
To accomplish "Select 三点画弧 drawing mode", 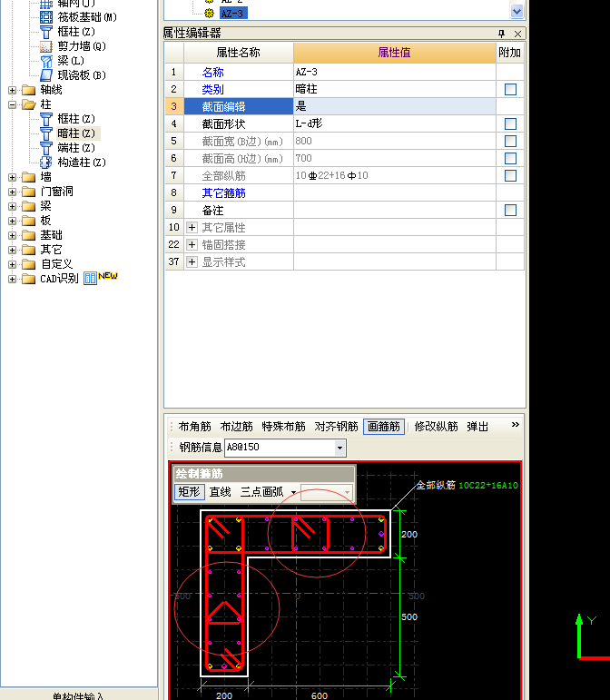I will tap(262, 492).
